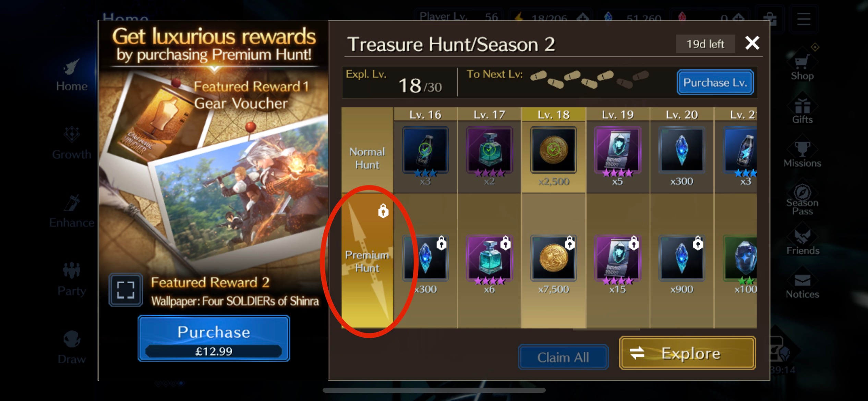Click the Purchase £12.99 button
Screen dimensions: 868x401
coord(214,338)
